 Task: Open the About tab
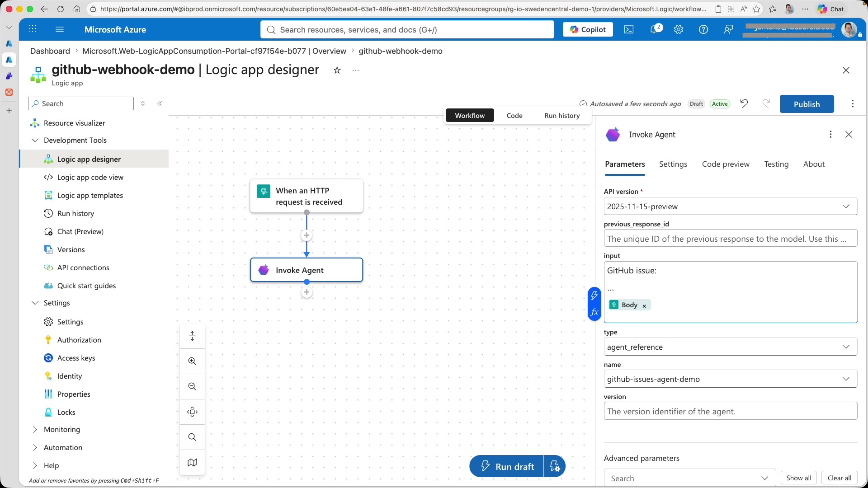click(x=814, y=164)
